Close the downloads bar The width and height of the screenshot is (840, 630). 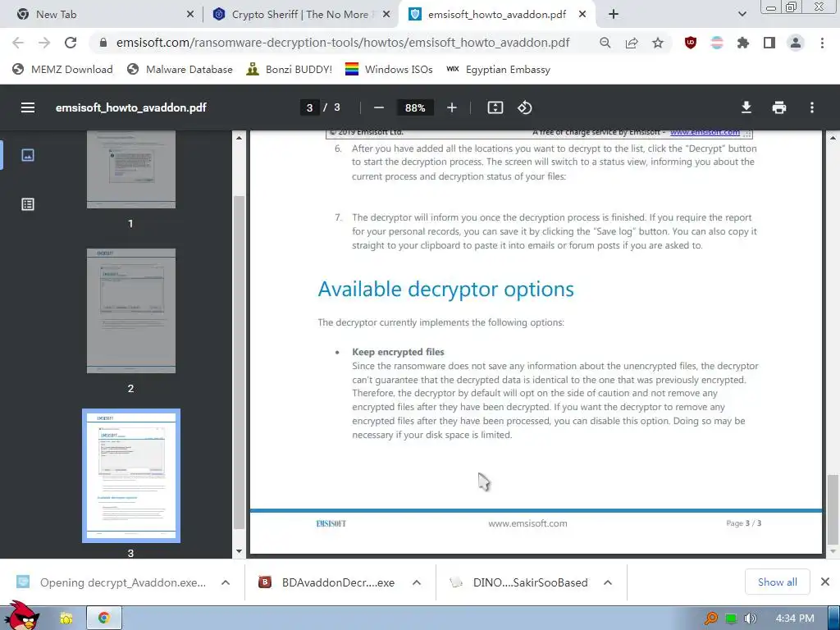pos(825,582)
